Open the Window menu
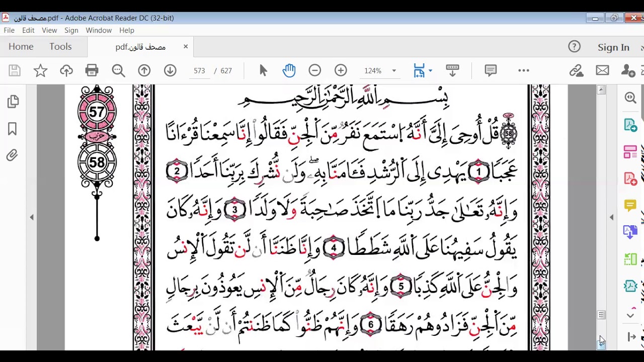 point(99,30)
